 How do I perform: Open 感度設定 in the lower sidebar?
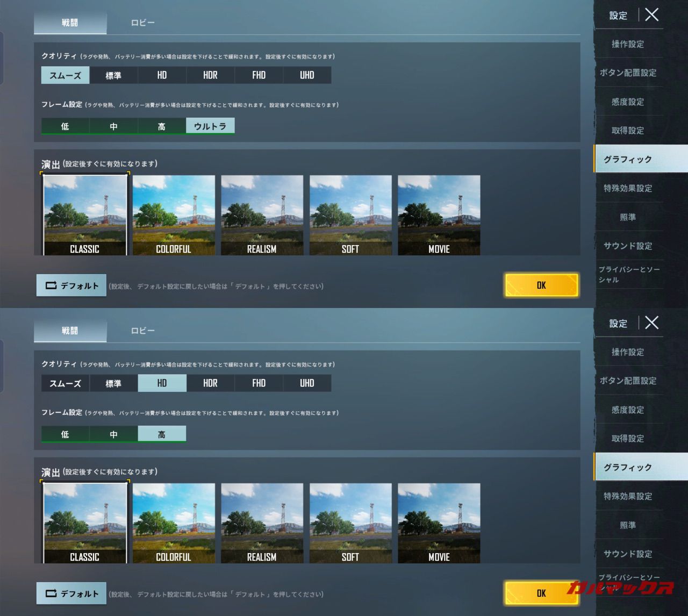pos(627,410)
